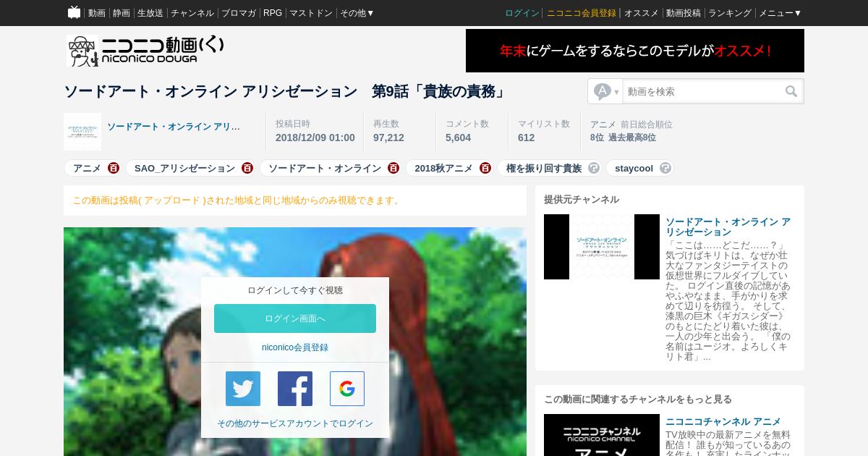Open dictionary icon next to 2018秋アニメ tag
The height and width of the screenshot is (456, 868).
pos(485,168)
